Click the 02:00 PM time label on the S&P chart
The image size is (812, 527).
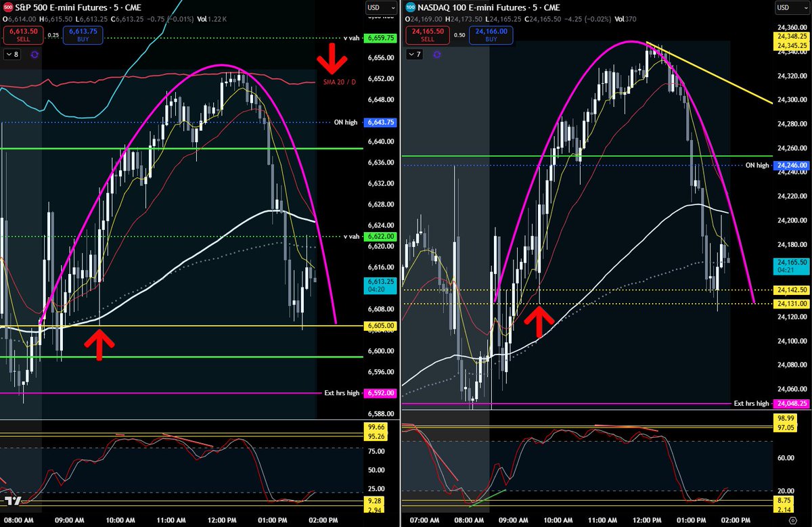[x=322, y=520]
